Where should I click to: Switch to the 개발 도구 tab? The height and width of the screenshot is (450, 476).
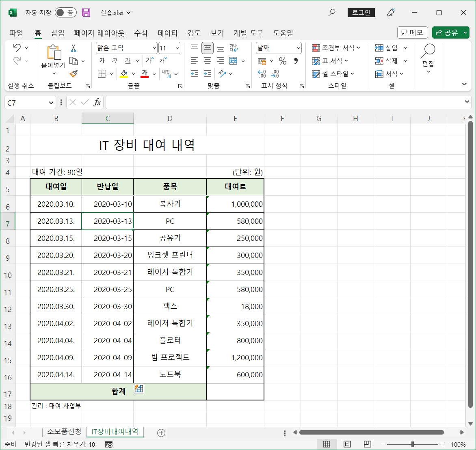[249, 33]
